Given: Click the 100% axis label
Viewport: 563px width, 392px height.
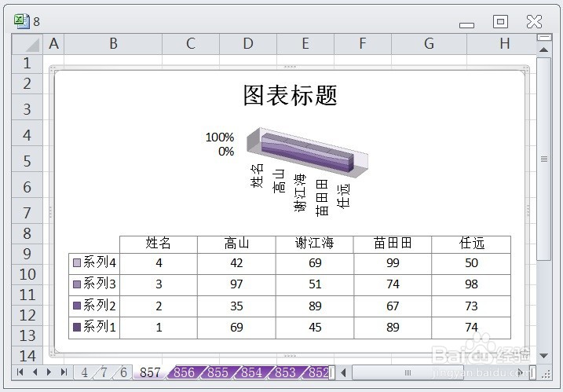Looking at the screenshot, I should [x=219, y=137].
